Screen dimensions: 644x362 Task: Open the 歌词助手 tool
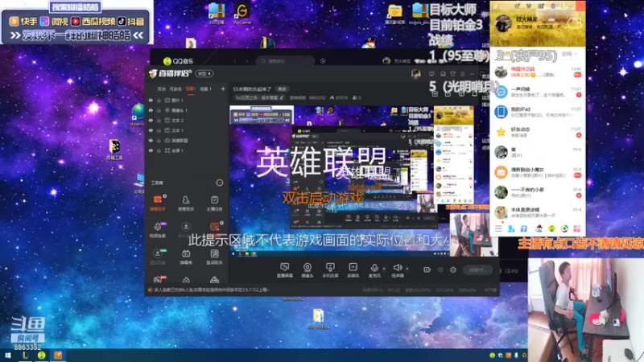(214, 257)
